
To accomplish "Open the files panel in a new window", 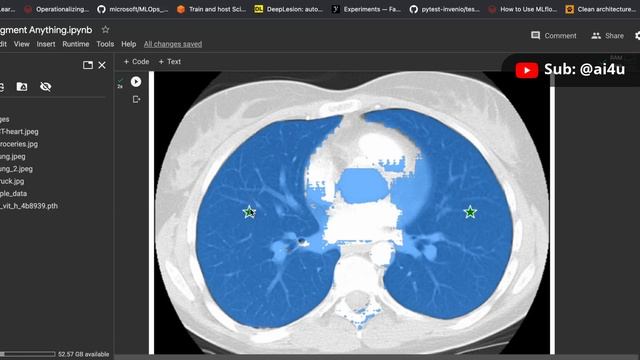I will pyautogui.click(x=88, y=65).
